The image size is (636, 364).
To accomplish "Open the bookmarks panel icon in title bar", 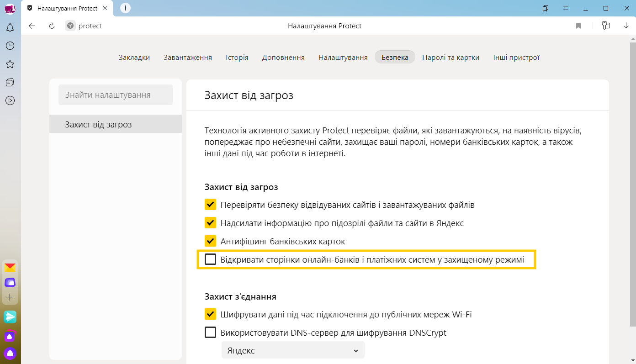I will (546, 8).
